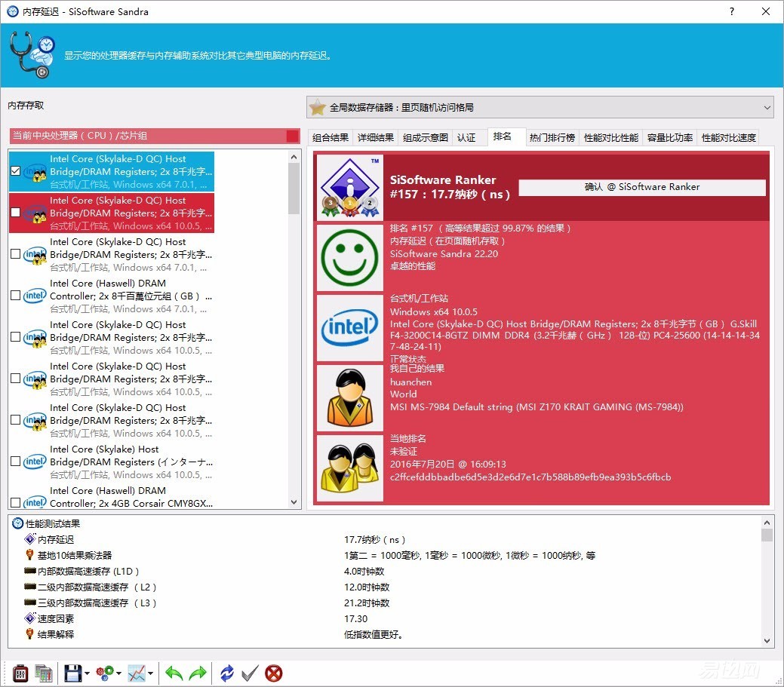Click the green forward arrow
Viewport: 784px width, 687px height.
click(198, 673)
